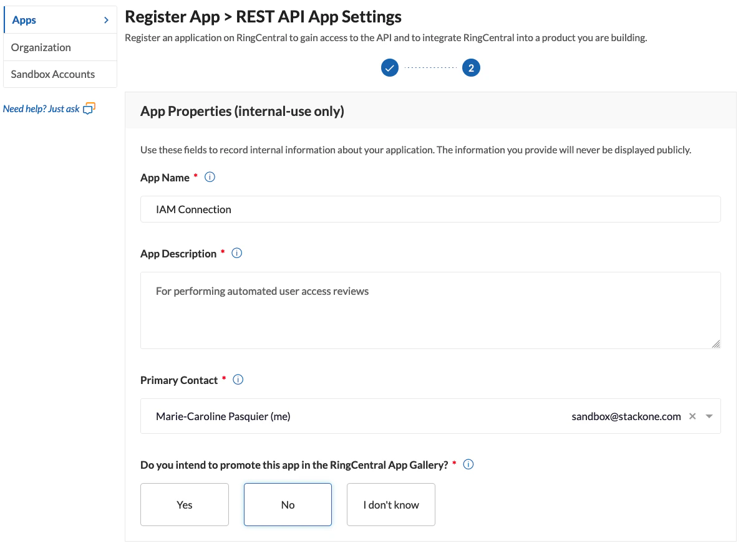
Task: Select the Apps sidebar entry
Action: [24, 19]
